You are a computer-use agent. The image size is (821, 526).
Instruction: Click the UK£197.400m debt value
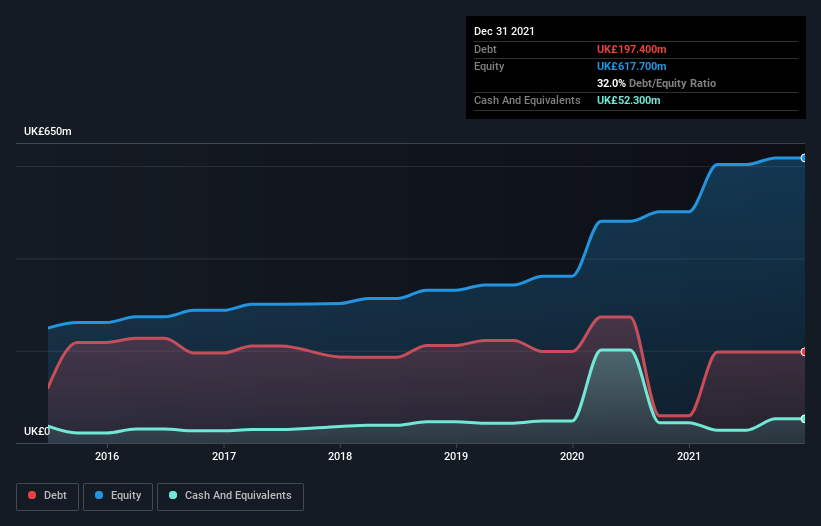[x=631, y=49]
